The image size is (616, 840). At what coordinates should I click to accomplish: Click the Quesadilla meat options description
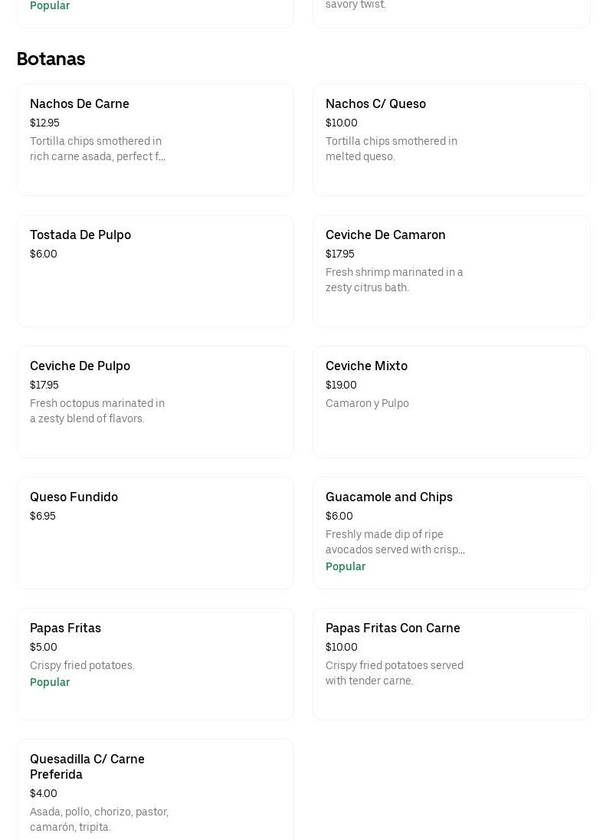click(99, 819)
